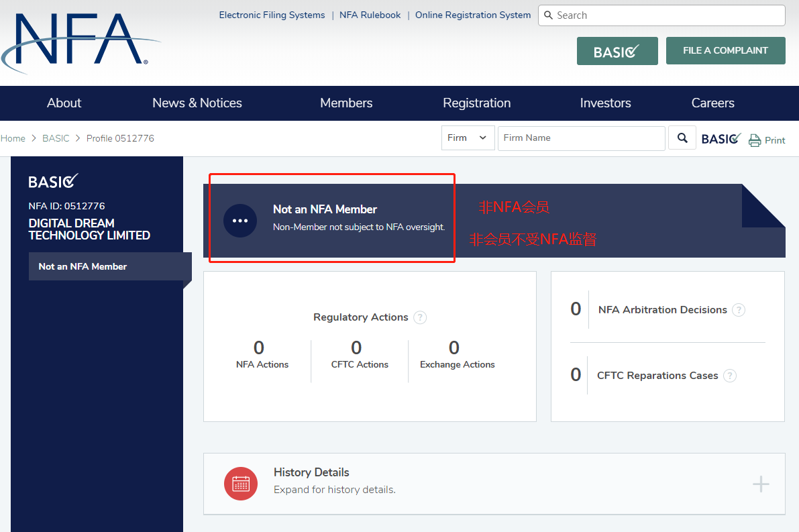Click Non-Member not subject to NFA oversight text

pyautogui.click(x=359, y=227)
